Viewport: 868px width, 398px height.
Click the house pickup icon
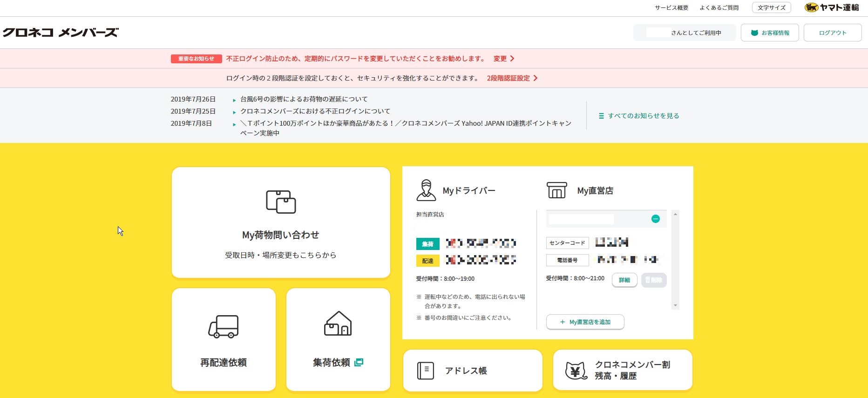pos(338,324)
